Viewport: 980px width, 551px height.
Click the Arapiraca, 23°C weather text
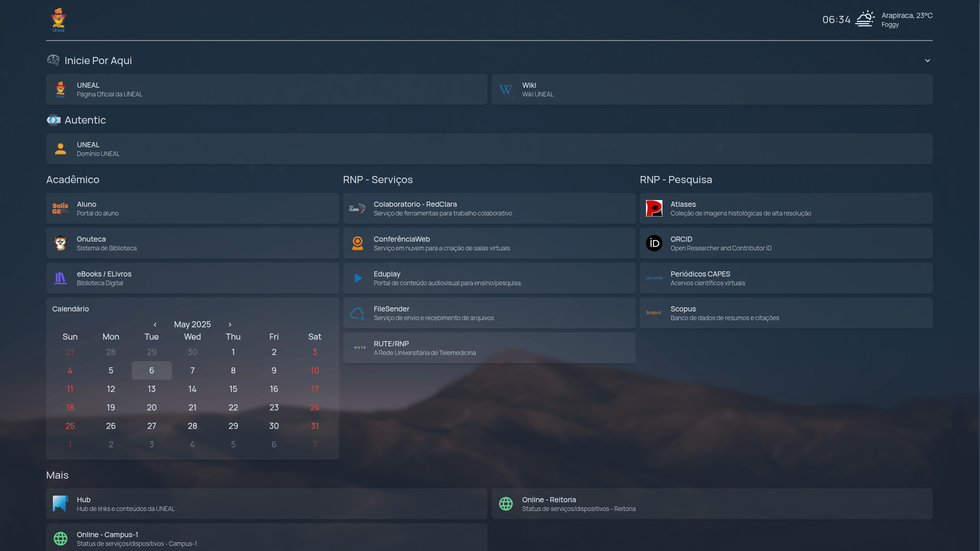[907, 15]
